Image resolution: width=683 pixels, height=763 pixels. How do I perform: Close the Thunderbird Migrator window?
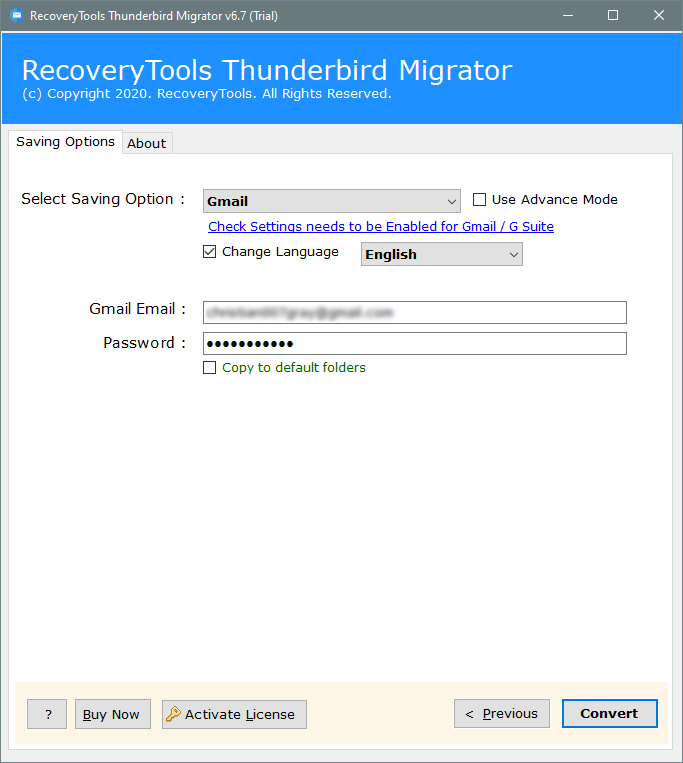[x=659, y=16]
